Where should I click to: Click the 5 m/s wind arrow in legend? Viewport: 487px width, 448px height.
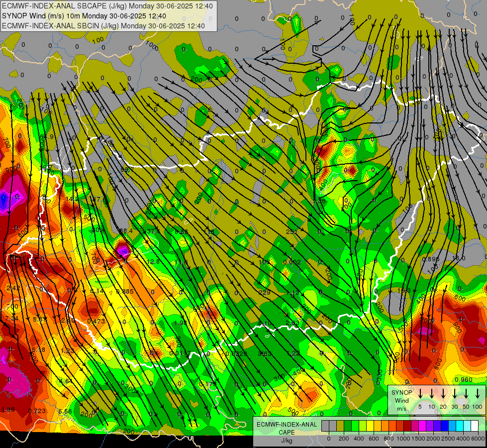420,393
